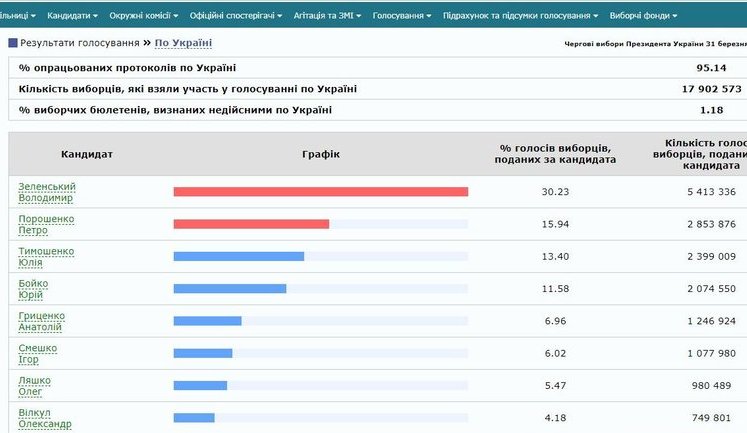Image resolution: width=747 pixels, height=433 pixels.
Task: Open candidate link Вілкул Олександр
Action: [45, 418]
